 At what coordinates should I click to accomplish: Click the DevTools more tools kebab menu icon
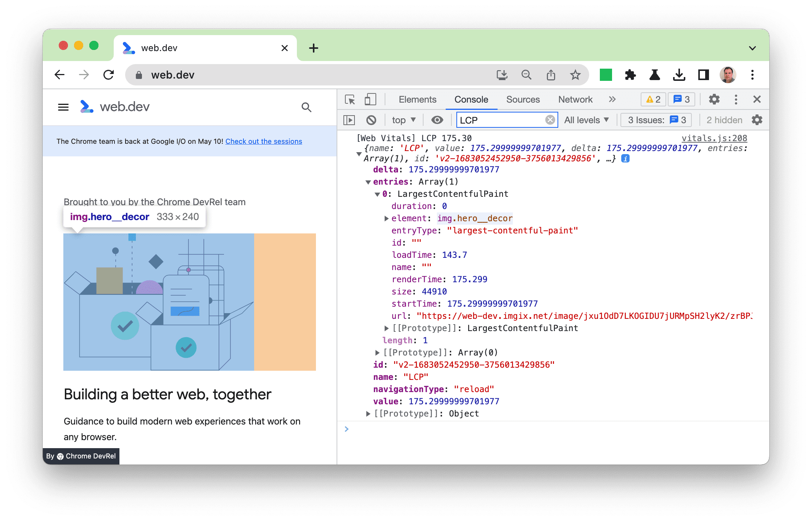[x=736, y=99]
